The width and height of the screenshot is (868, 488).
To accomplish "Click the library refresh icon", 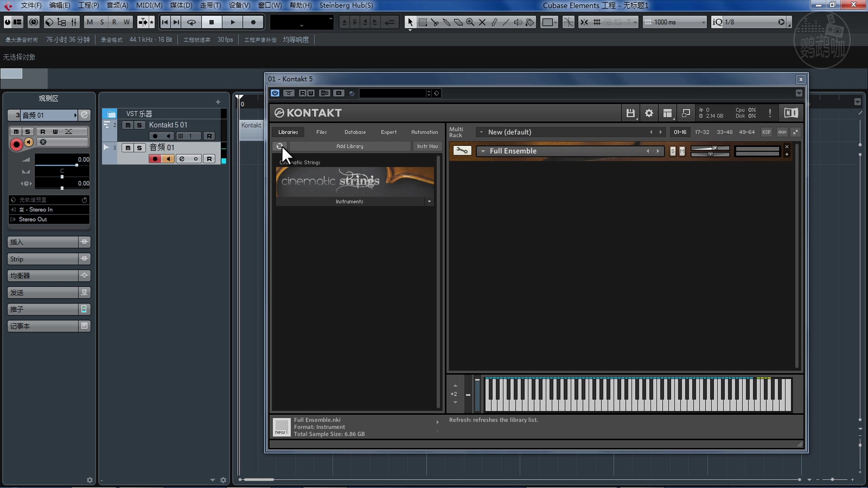I will pos(280,146).
